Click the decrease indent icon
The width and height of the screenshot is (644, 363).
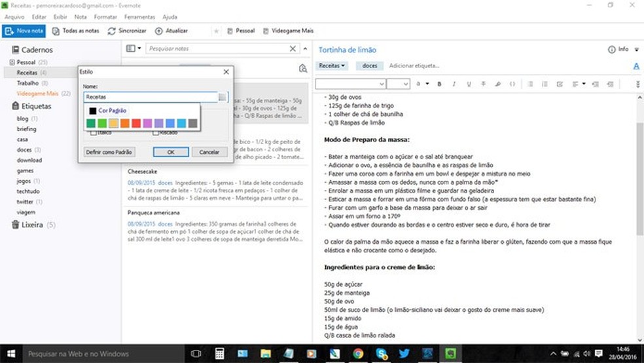click(x=595, y=84)
